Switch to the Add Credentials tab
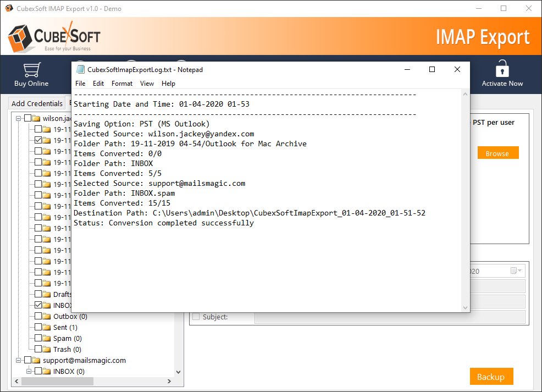 (x=37, y=103)
